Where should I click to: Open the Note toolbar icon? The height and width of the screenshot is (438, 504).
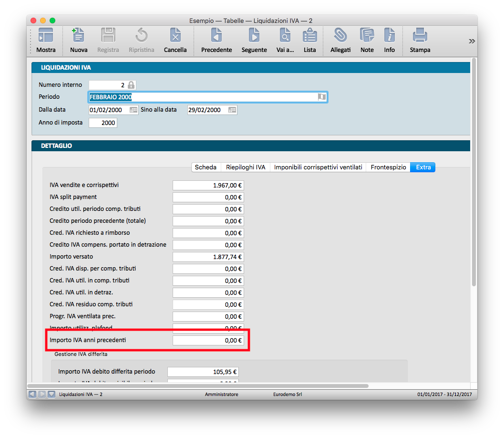[367, 36]
